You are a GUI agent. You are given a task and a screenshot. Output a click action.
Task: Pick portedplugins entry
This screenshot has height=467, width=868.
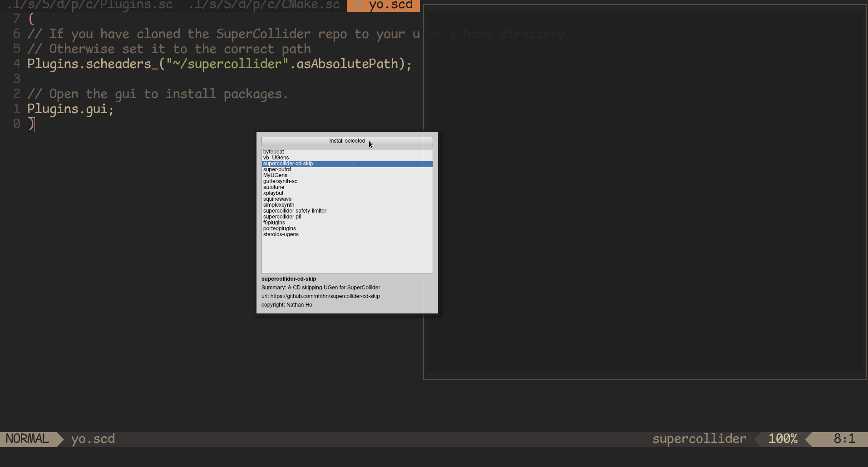click(x=347, y=229)
